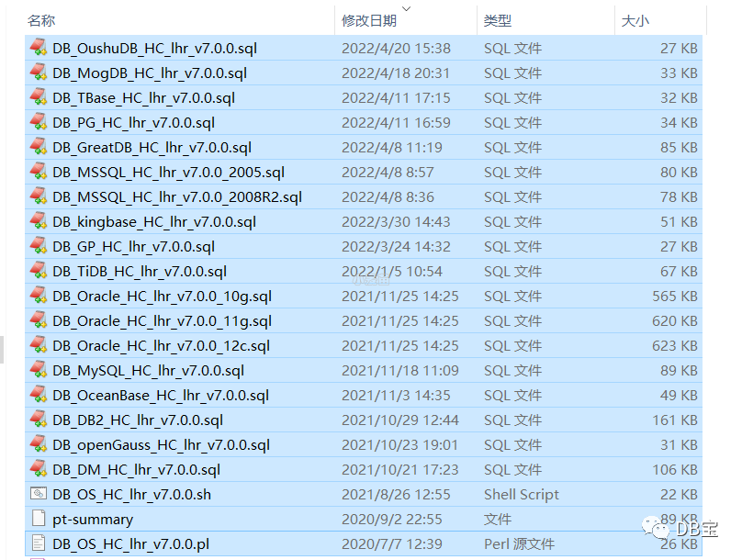Select the pt-summary file name
742x560 pixels.
(93, 520)
